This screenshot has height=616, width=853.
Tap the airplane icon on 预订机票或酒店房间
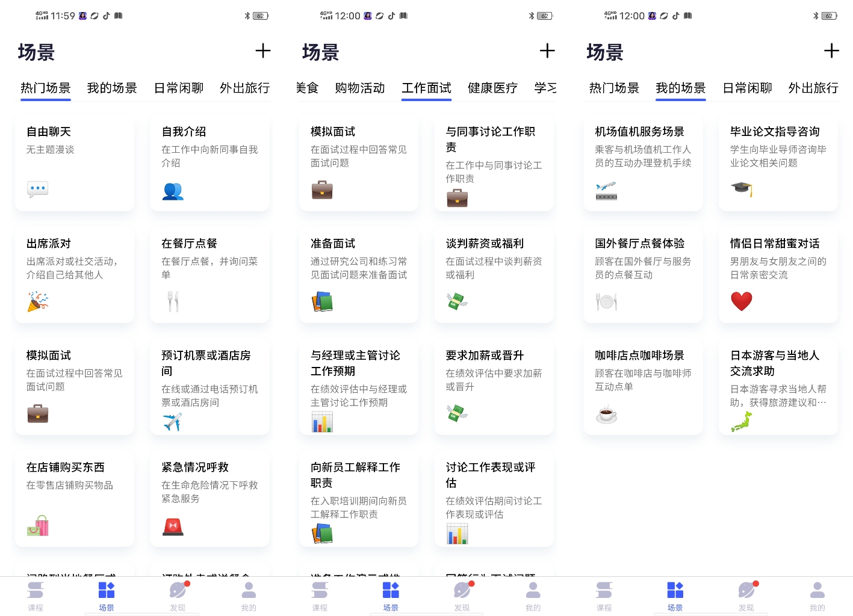[x=173, y=421]
